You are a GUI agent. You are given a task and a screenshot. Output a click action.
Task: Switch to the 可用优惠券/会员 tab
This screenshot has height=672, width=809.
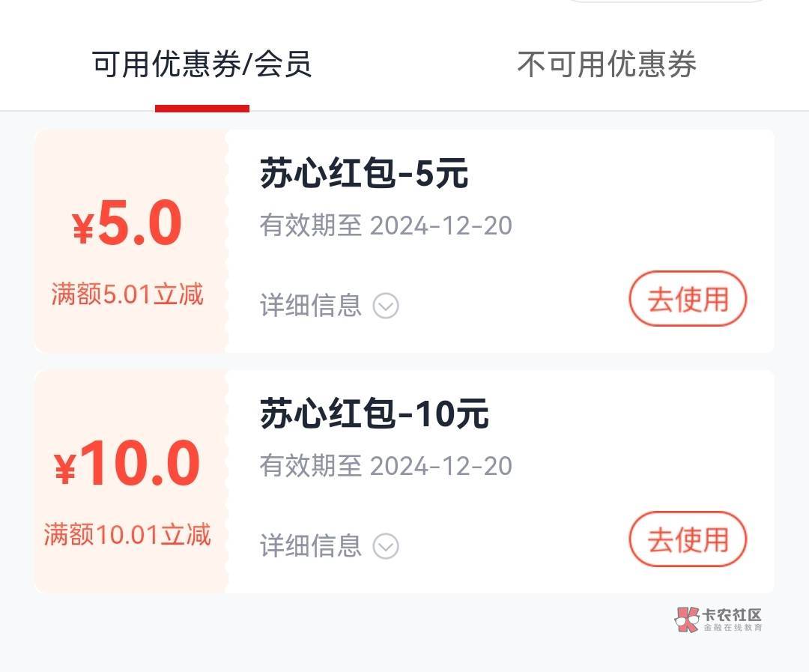tap(202, 64)
